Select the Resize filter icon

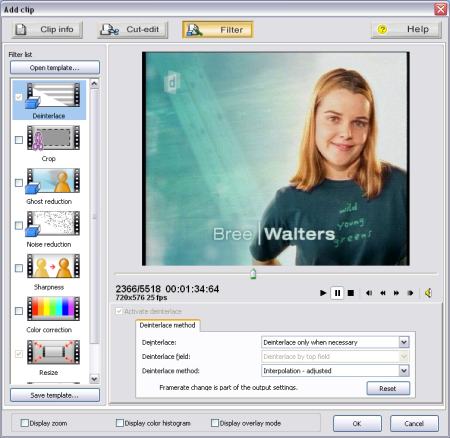pyautogui.click(x=53, y=352)
